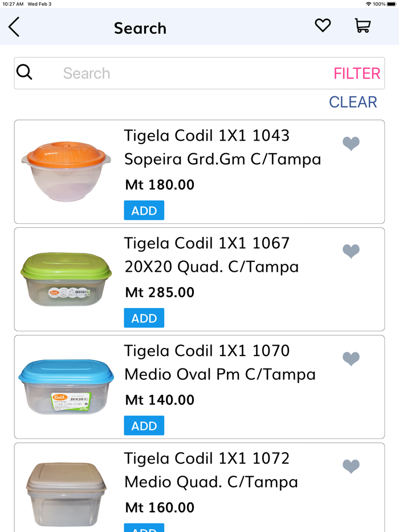
Task: Favorite the Tigela Codil 1043 Sopeira
Action: click(351, 144)
